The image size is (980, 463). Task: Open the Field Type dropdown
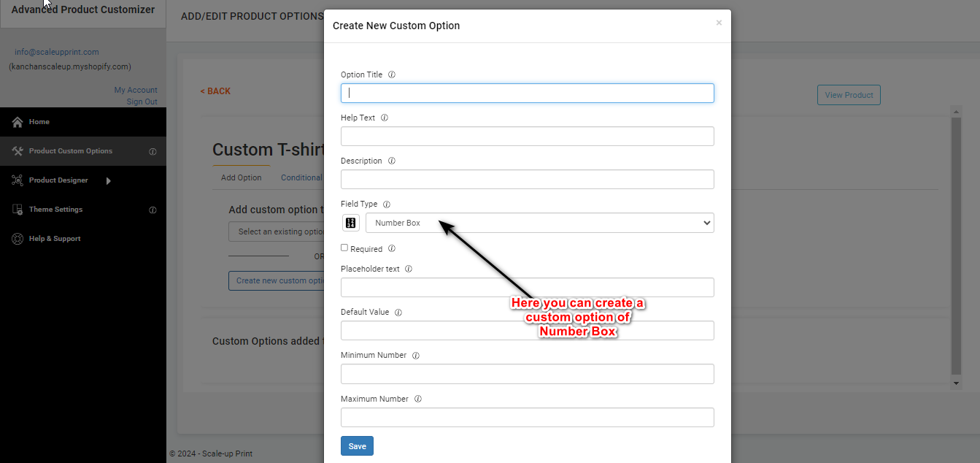pos(539,223)
